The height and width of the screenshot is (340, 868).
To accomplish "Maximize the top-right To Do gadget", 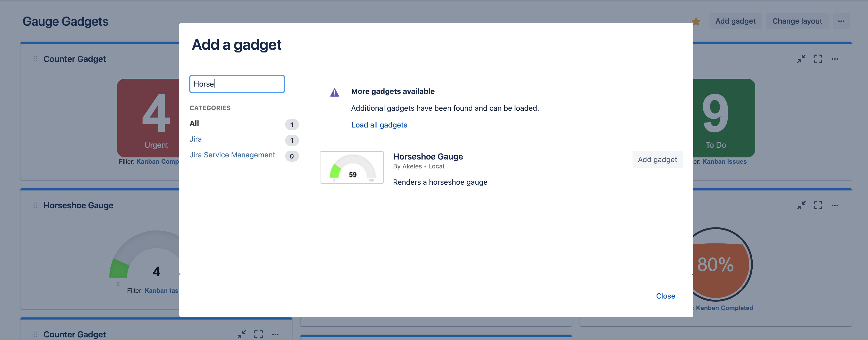I will click(x=818, y=59).
